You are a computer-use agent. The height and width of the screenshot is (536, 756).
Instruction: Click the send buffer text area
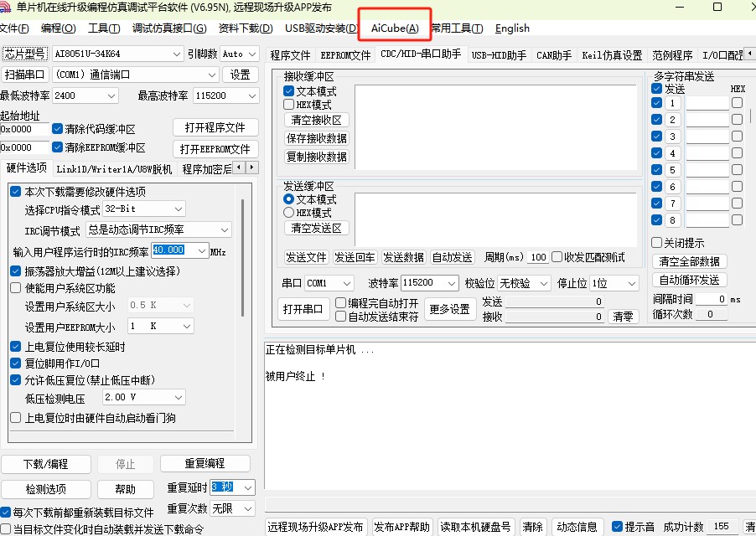pyautogui.click(x=495, y=219)
